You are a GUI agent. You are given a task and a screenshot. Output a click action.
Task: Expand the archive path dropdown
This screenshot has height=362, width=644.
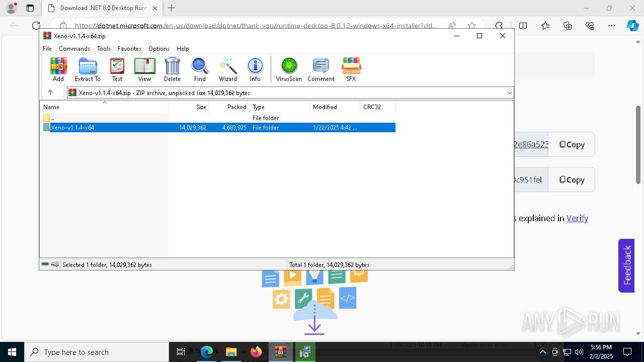pos(509,93)
